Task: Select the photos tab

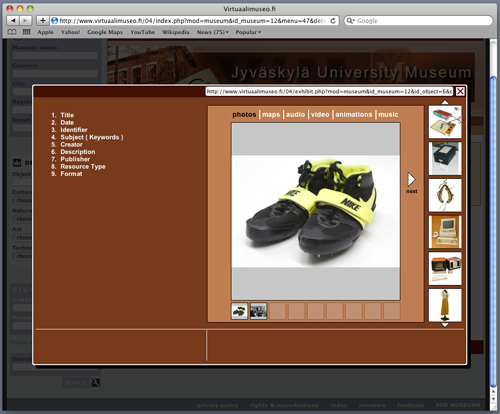Action: [244, 115]
